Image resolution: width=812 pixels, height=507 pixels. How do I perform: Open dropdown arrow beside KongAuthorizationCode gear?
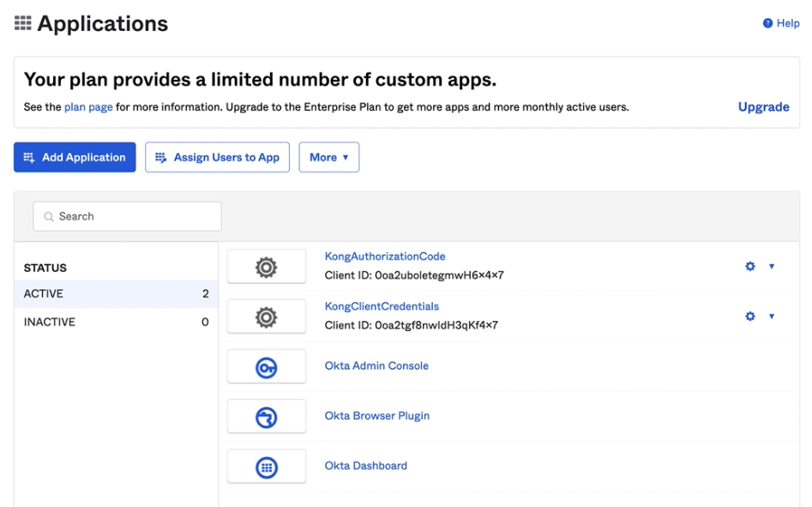click(772, 267)
